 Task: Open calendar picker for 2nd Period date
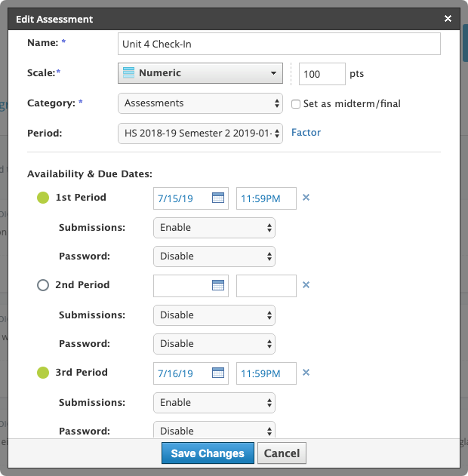(218, 285)
